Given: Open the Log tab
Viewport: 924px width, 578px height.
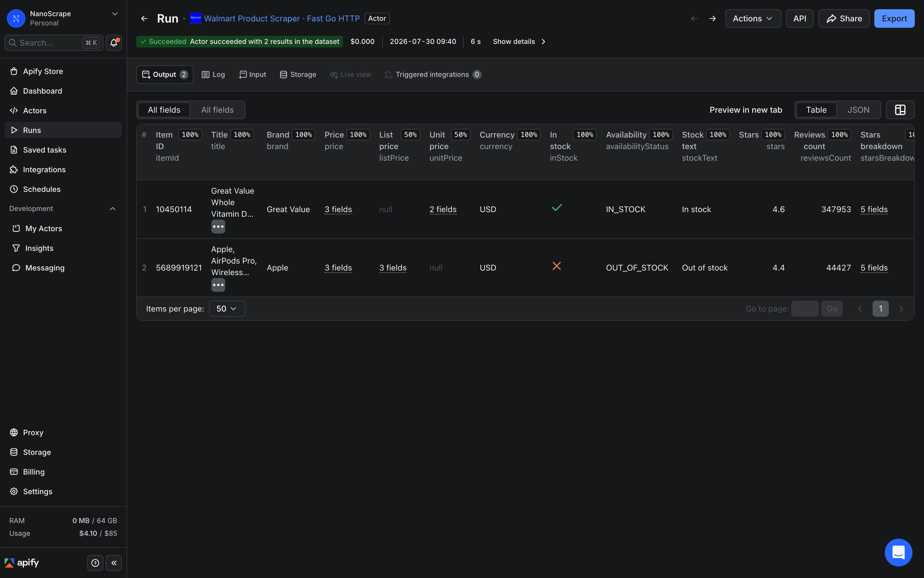Looking at the screenshot, I should (213, 75).
